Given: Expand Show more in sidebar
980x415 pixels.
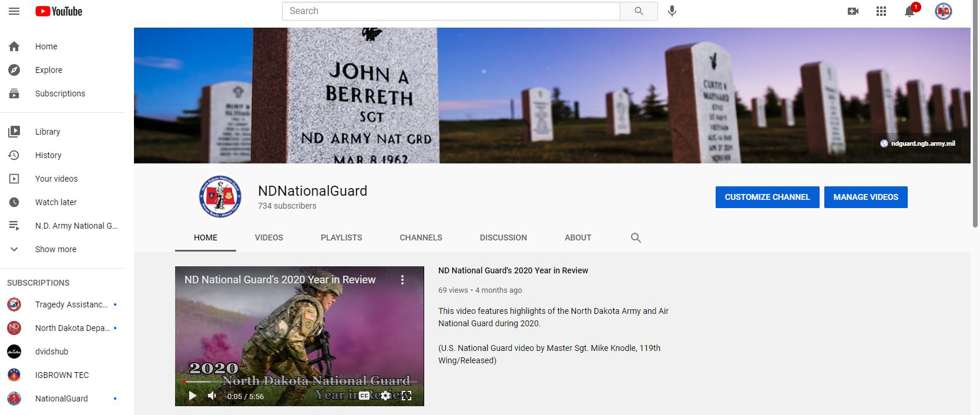Looking at the screenshot, I should (55, 249).
